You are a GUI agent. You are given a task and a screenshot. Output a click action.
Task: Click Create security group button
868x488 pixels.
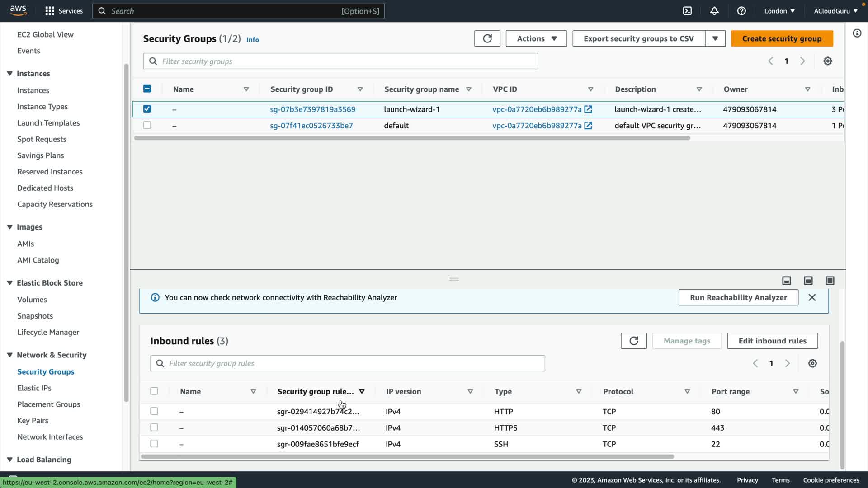point(782,38)
